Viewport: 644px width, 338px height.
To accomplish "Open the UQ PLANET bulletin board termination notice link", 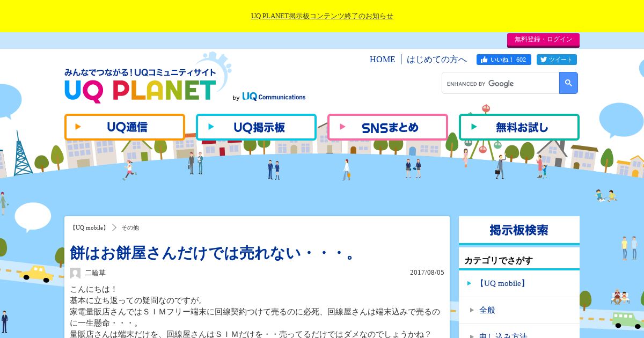I will point(322,16).
